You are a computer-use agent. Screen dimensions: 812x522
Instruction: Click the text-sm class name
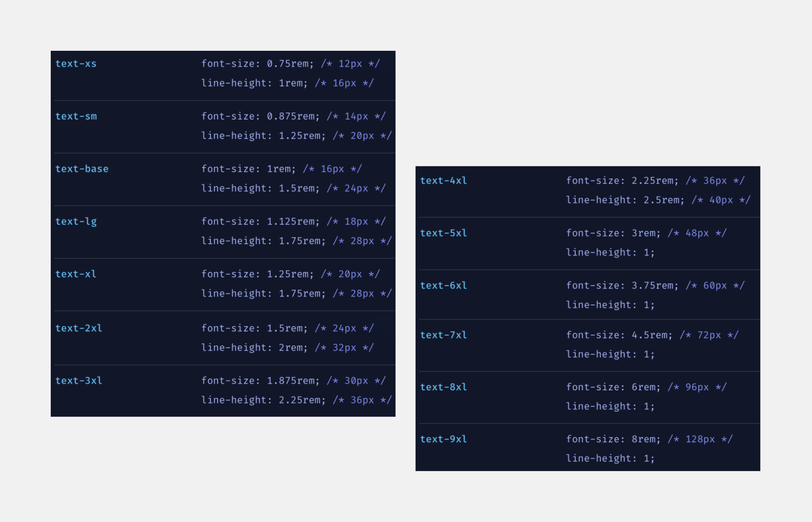76,116
